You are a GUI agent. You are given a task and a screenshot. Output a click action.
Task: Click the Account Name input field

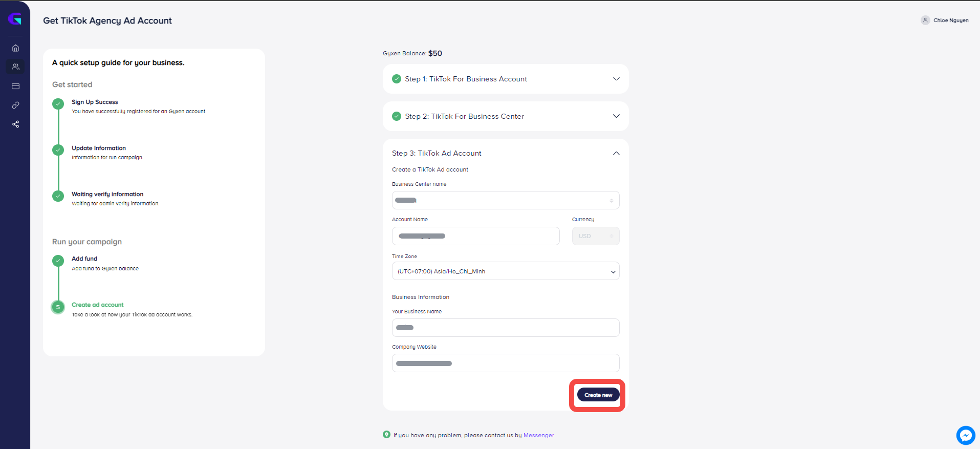coord(476,236)
